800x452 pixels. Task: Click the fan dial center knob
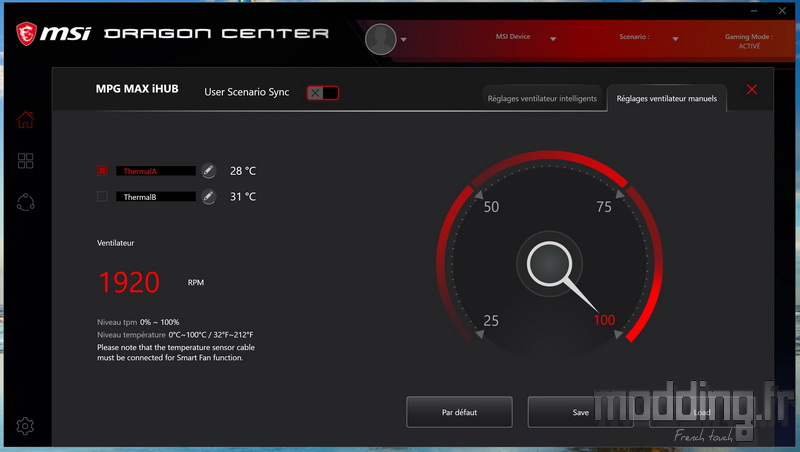tap(549, 264)
